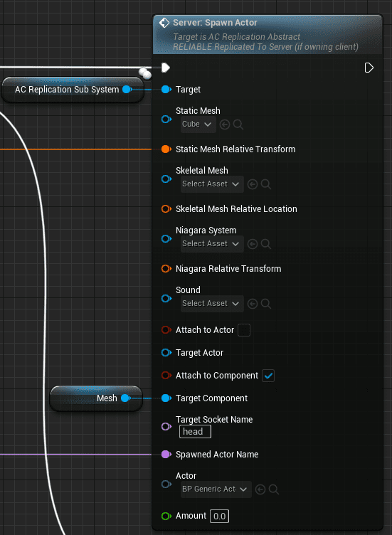Click the Skeletal Mesh object pin
Viewport: 392px width, 535px height.
[x=166, y=179]
